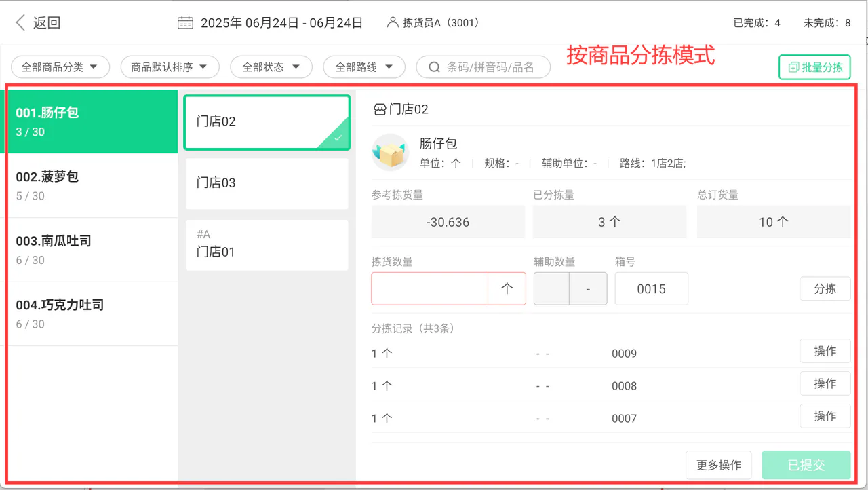The width and height of the screenshot is (868, 490).
Task: Click the 箱号 field showing 0015
Action: 652,288
